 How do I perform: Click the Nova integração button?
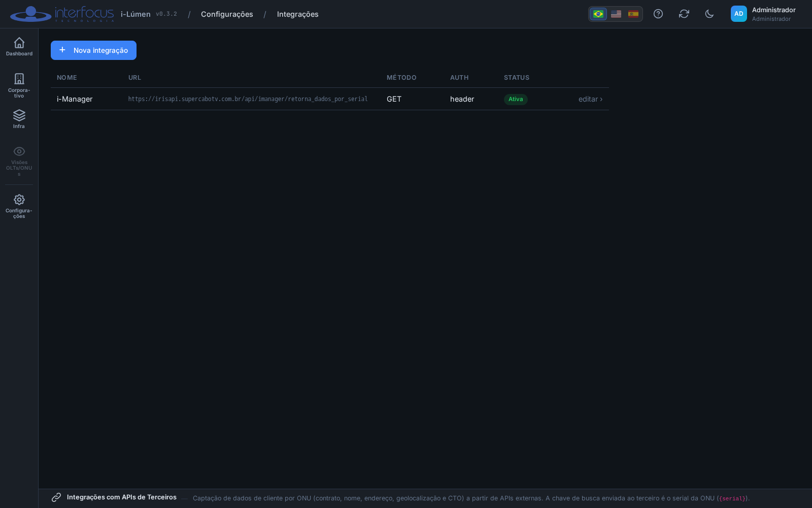[93, 50]
